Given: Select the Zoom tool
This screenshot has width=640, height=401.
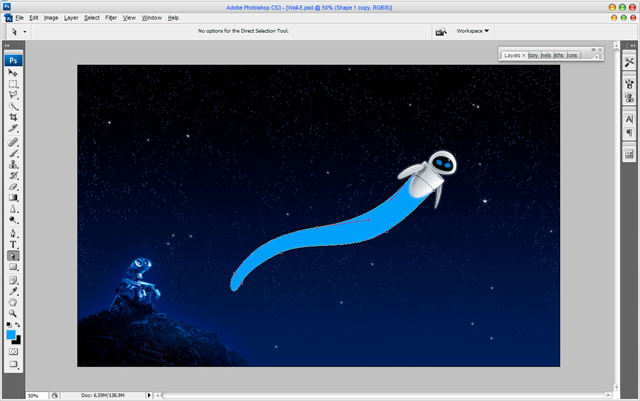Looking at the screenshot, I should pos(13,314).
